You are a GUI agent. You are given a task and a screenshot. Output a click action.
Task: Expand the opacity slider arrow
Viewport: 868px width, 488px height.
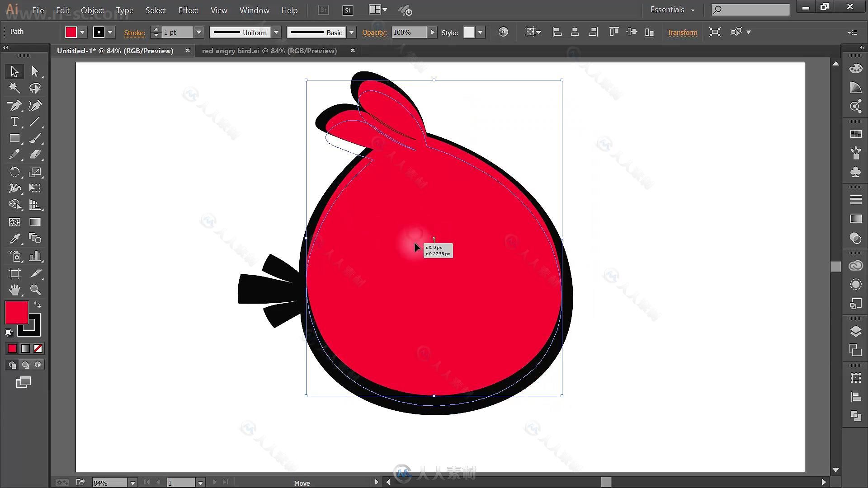point(433,33)
